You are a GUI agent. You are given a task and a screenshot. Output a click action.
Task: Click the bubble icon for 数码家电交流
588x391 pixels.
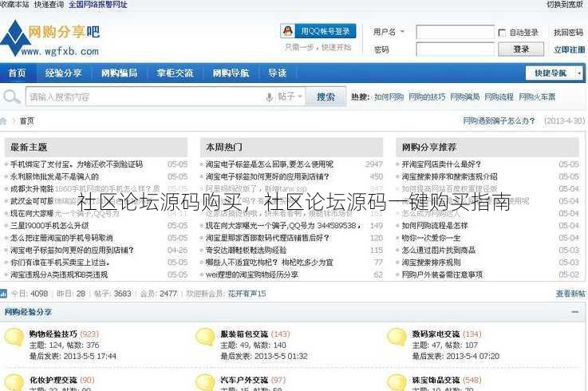tap(397, 338)
